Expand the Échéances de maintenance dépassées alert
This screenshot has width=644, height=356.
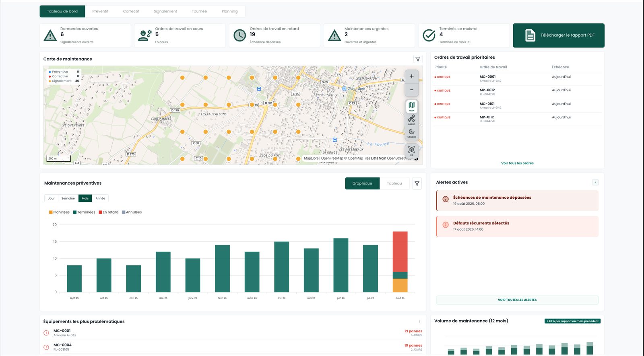(x=517, y=200)
